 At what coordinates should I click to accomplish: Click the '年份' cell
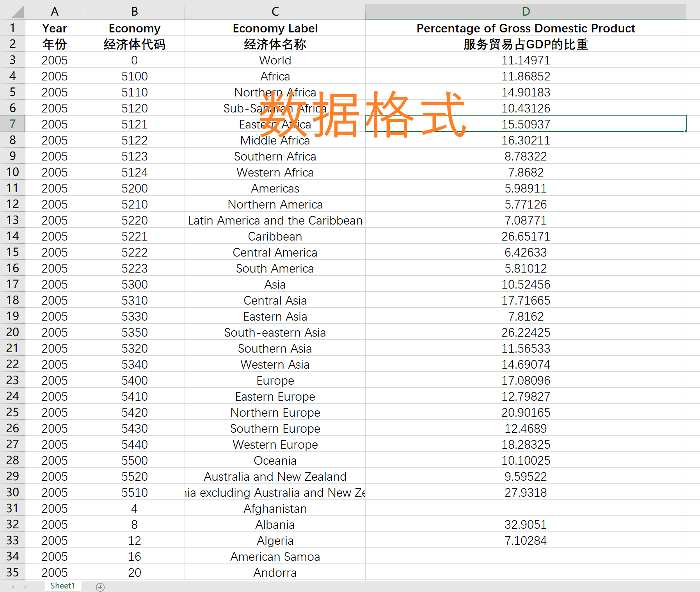55,44
